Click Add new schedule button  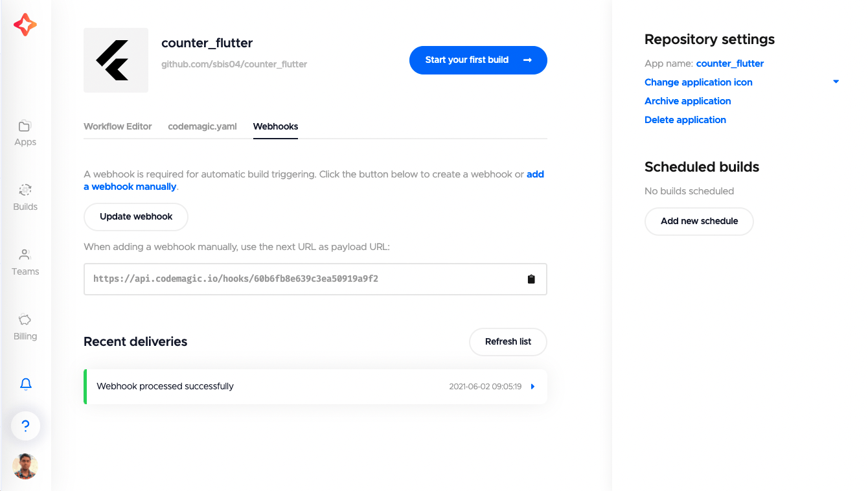coord(699,222)
